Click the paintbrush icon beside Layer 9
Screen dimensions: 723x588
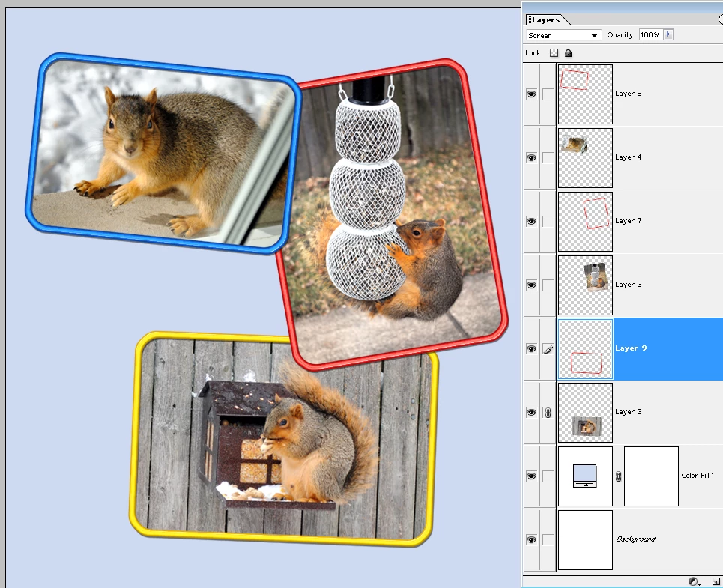(x=548, y=349)
